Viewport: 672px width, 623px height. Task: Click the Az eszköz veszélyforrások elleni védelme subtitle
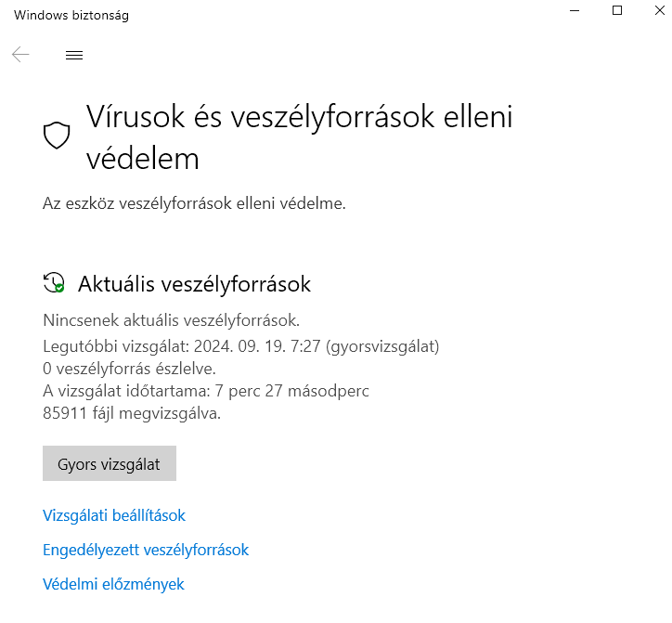coord(194,203)
